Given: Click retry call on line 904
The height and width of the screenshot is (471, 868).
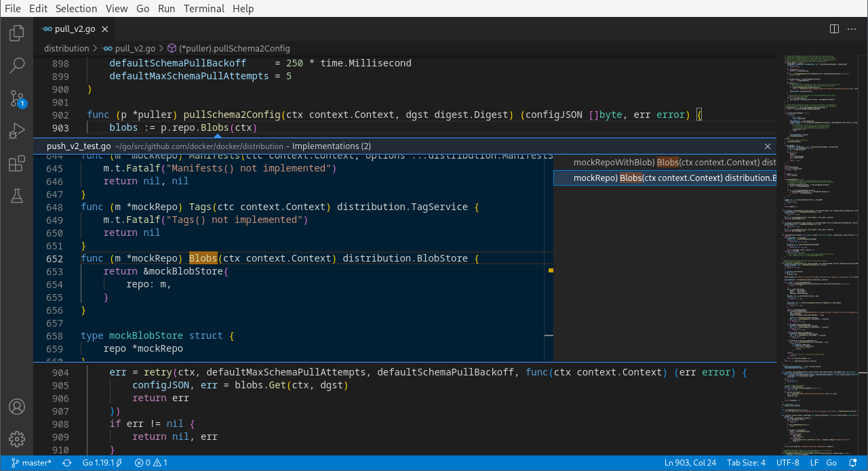Looking at the screenshot, I should 158,372.
